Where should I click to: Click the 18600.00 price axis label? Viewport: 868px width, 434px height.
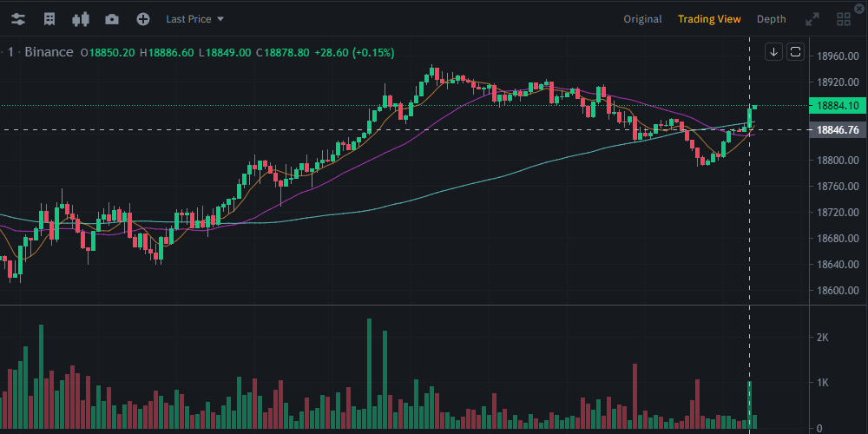click(x=838, y=291)
